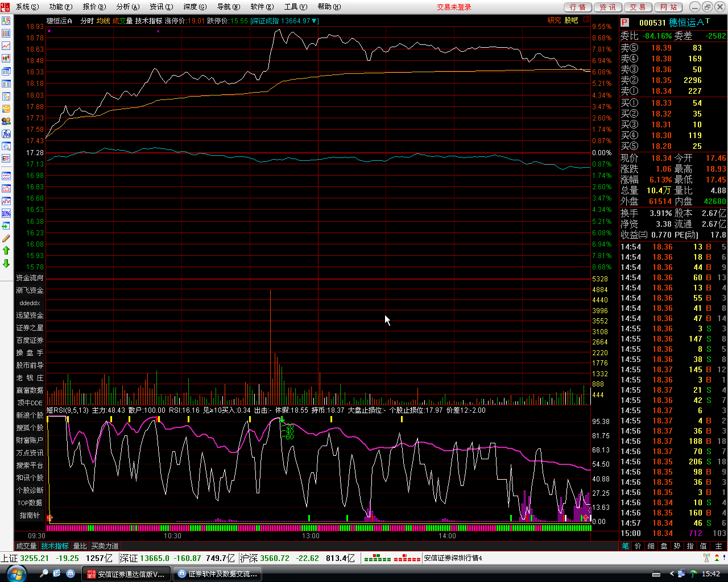Switch to the 成交量 bottom tab
This screenshot has width=728, height=582.
(26, 546)
